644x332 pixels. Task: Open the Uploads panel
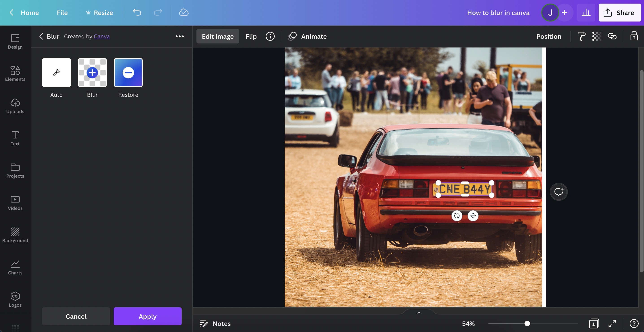coord(15,106)
